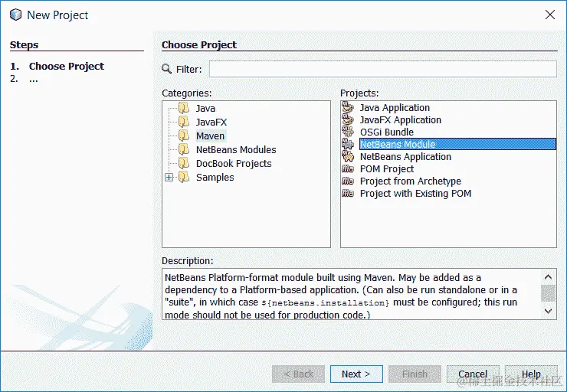This screenshot has width=567, height=392.
Task: Close the New Project dialog
Action: tap(550, 15)
